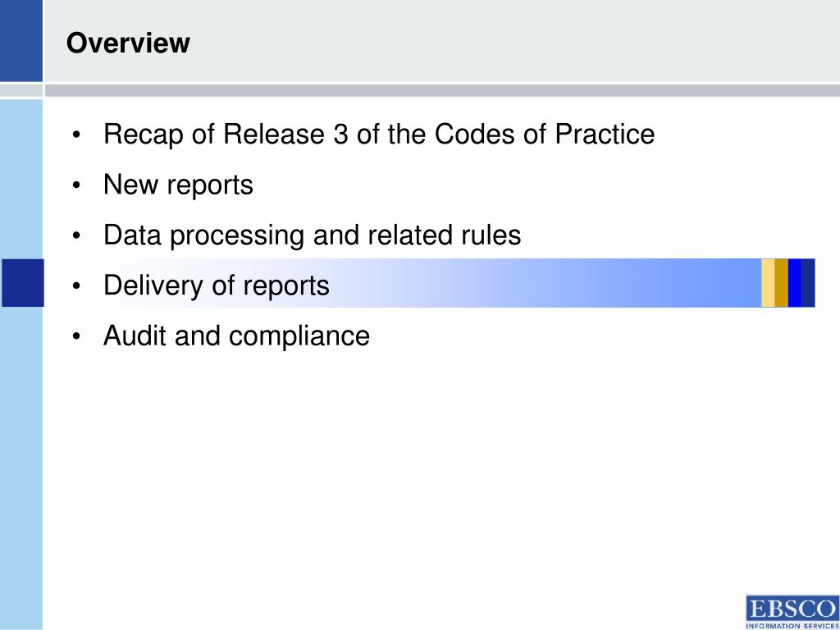
Task: Click the navy block at highlight bar end
Action: (x=808, y=283)
